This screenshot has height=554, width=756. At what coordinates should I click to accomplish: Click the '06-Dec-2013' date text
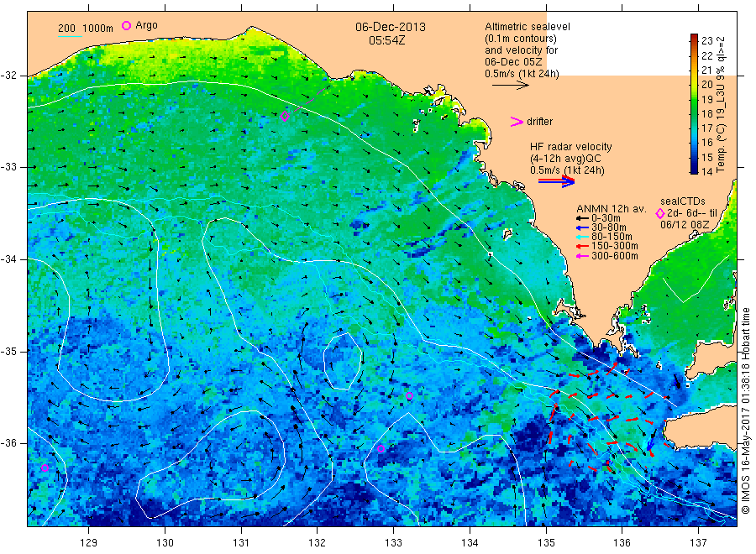(x=391, y=27)
